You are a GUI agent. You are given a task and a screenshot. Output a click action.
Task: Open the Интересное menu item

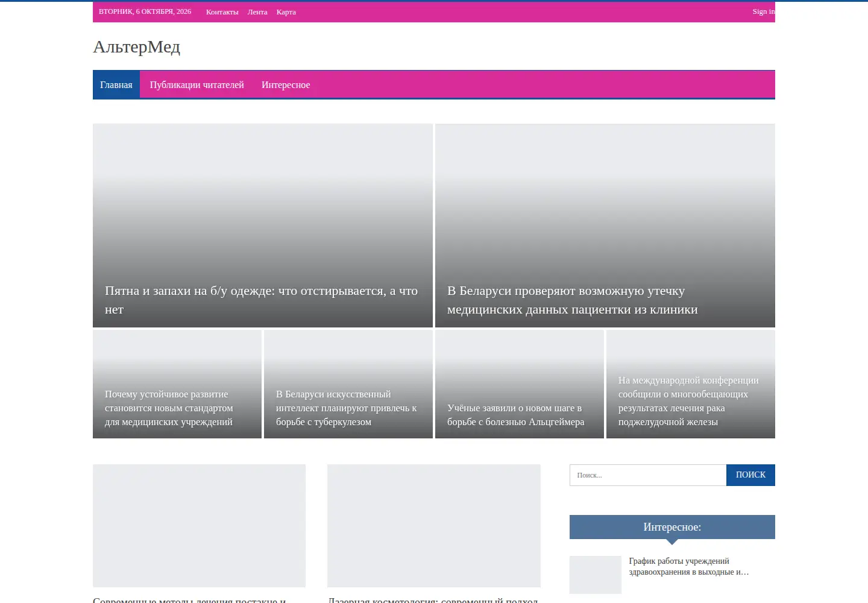pyautogui.click(x=286, y=85)
